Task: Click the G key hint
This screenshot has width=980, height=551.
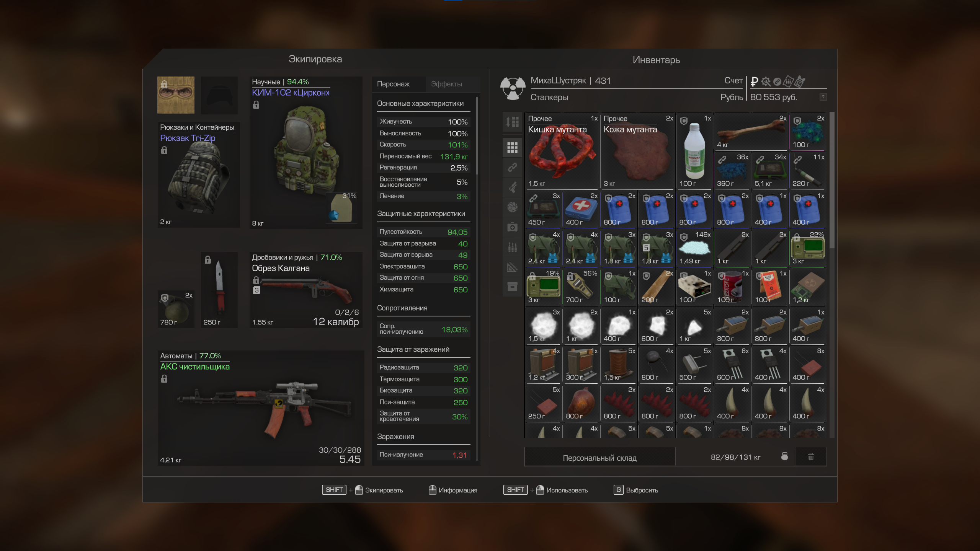Action: 618,490
